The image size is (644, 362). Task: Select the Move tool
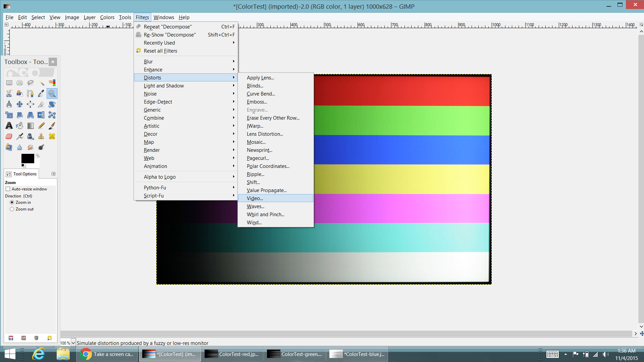[x=20, y=104]
